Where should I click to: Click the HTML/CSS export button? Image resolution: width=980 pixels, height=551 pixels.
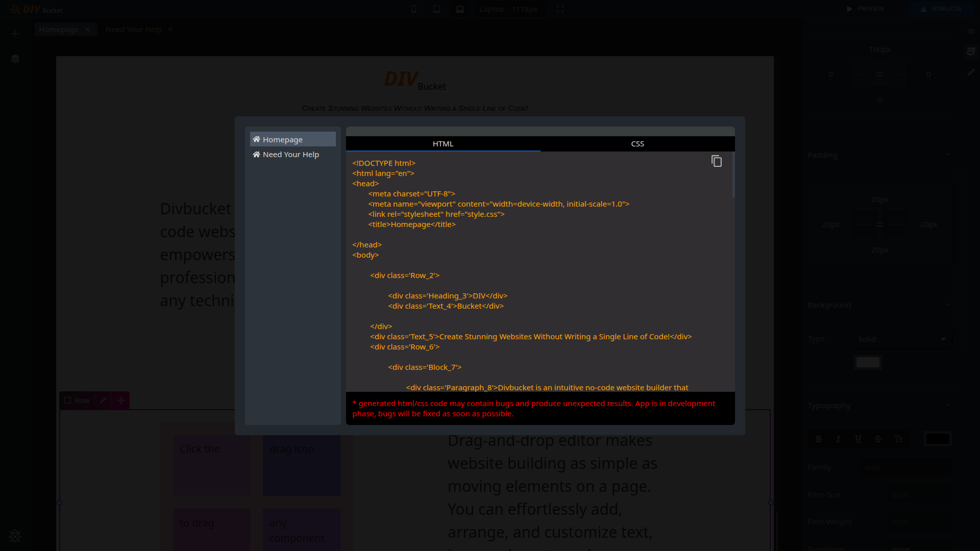(x=941, y=9)
